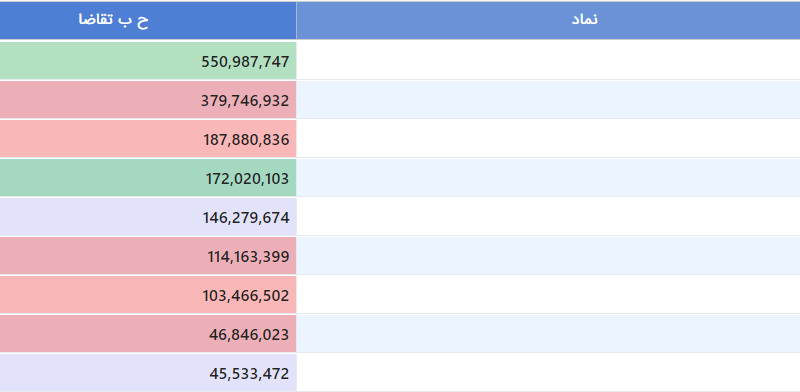Select the green cell showing 172,020,103
800x392 pixels.
pos(148,178)
